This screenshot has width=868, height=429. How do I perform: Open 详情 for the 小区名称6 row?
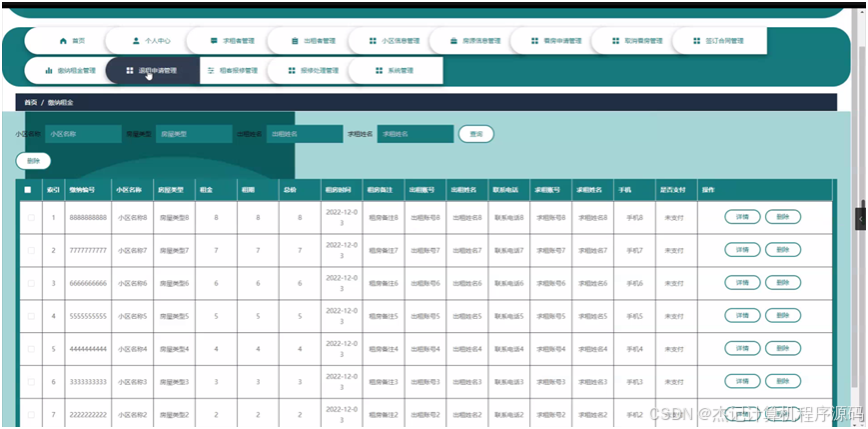[x=742, y=283]
